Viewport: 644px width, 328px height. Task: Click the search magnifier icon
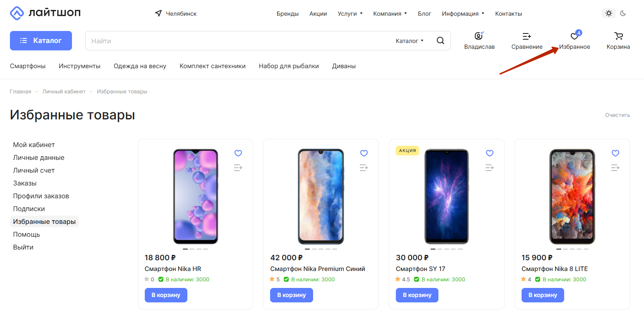[441, 40]
